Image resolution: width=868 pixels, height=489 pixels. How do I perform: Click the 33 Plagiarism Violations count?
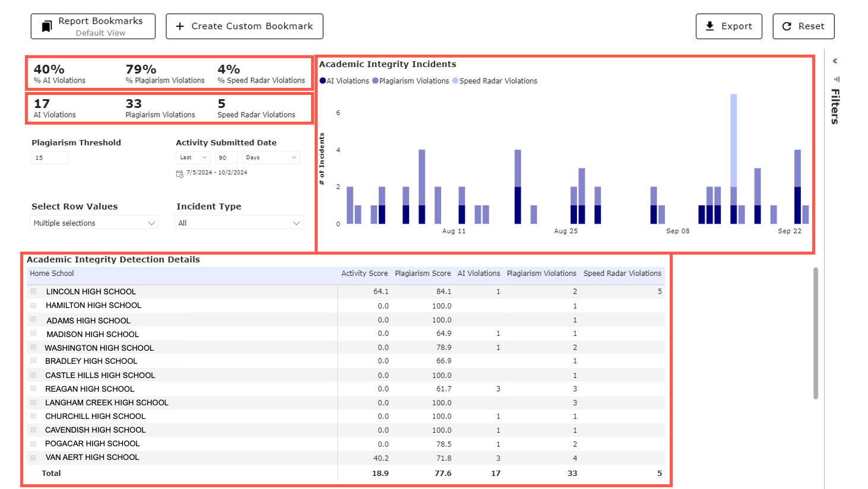point(160,109)
